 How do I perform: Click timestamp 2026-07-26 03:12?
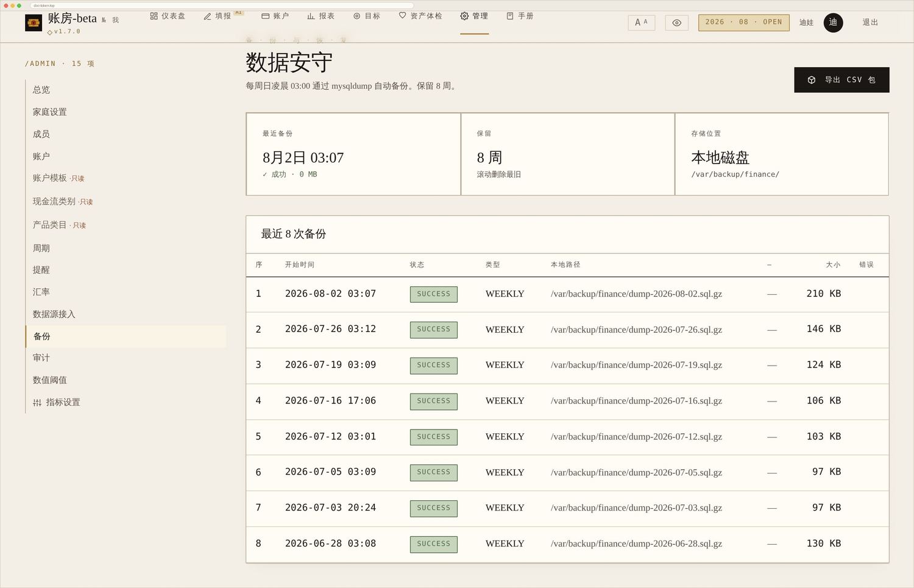tap(330, 329)
